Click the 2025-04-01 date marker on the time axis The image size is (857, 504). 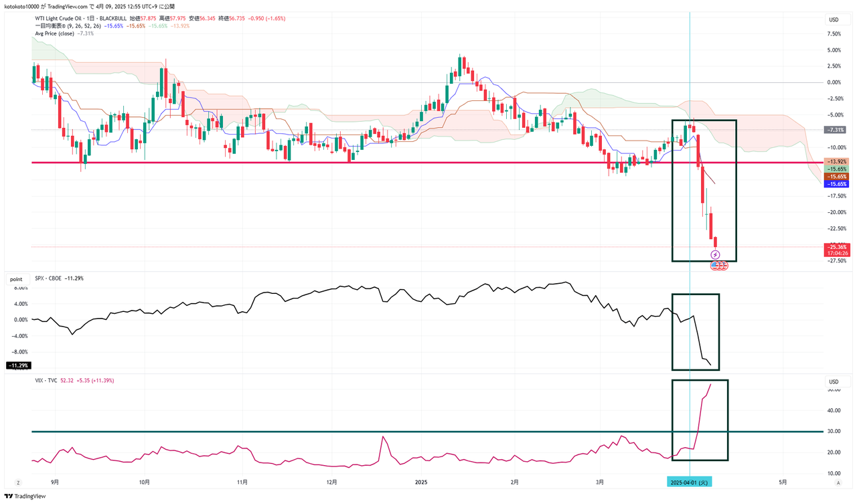(x=691, y=481)
